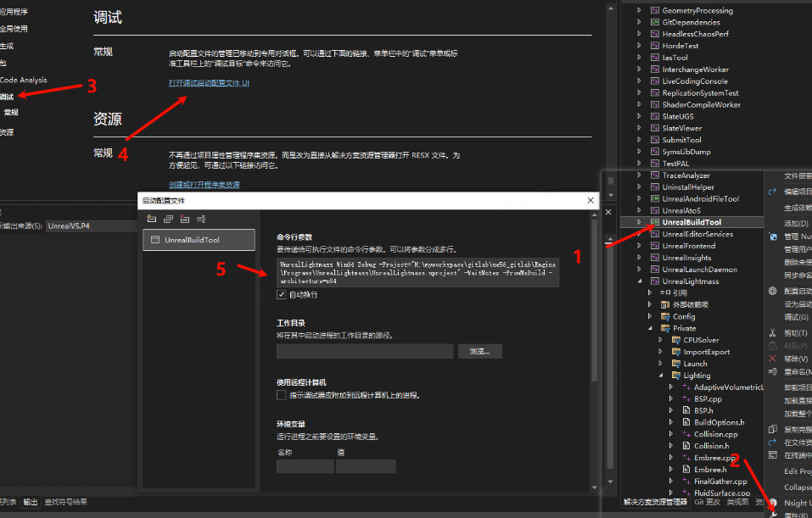Click the duplicate profile icon
Screen dimensions: 812x518
[x=168, y=219]
